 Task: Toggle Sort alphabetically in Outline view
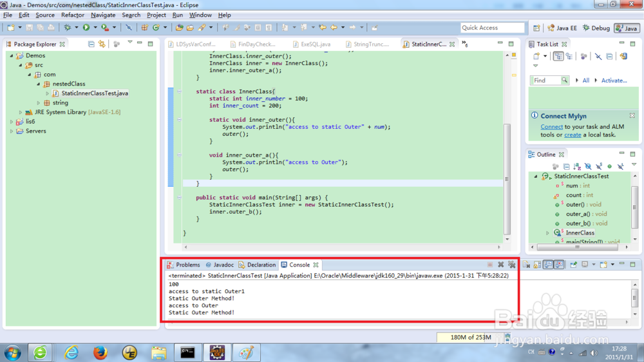(577, 166)
